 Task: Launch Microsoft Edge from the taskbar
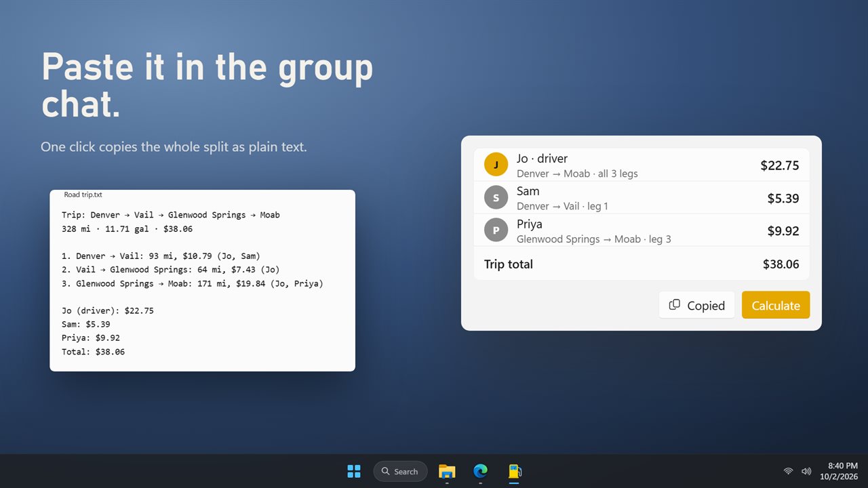click(x=480, y=471)
